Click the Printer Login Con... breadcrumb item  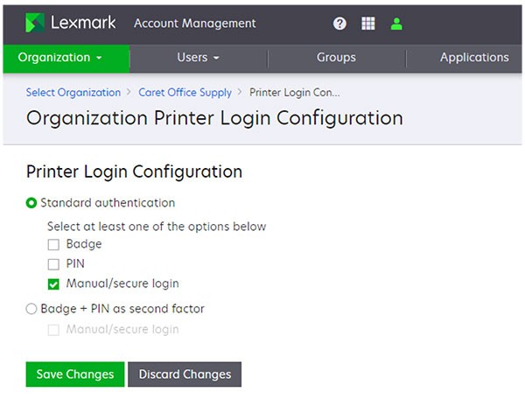click(295, 92)
